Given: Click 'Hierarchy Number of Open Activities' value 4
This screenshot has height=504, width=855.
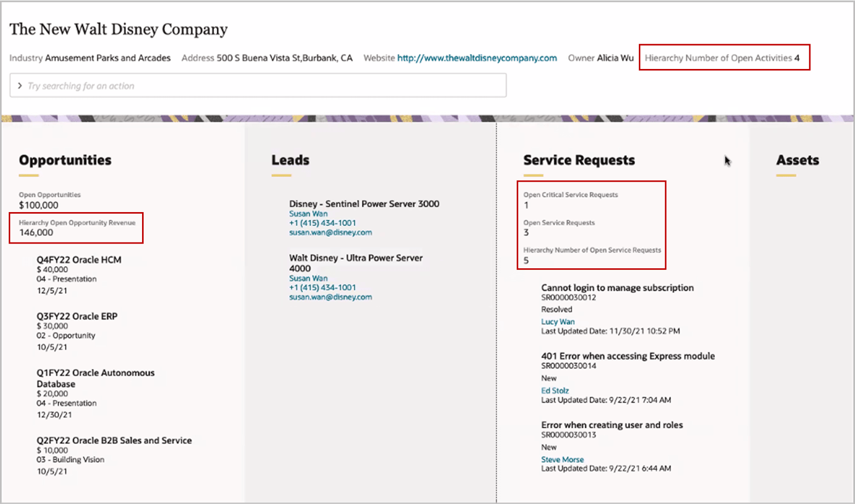Looking at the screenshot, I should (797, 58).
